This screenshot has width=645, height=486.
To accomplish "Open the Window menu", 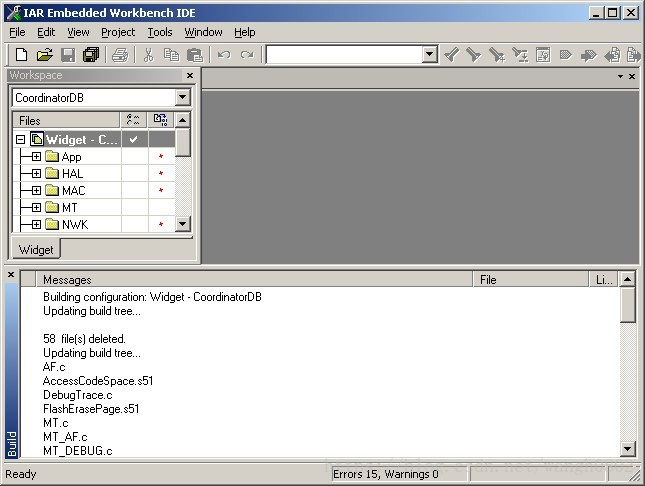I will pos(203,32).
